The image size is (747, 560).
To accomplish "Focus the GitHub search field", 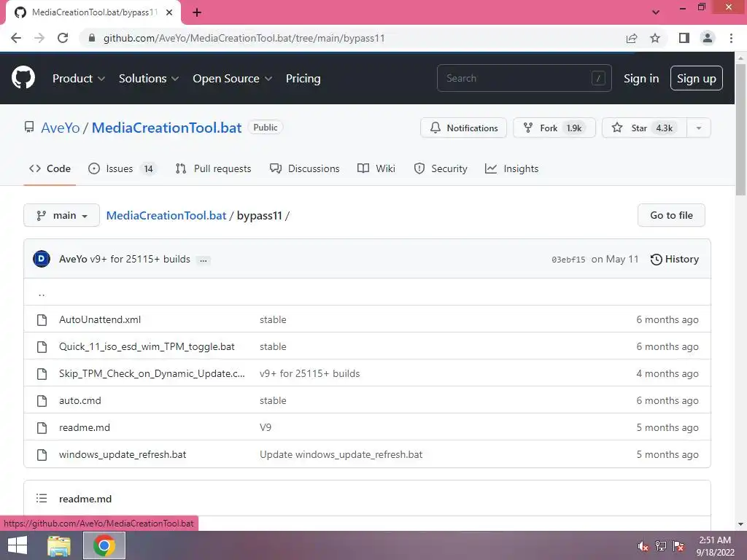I will point(524,78).
